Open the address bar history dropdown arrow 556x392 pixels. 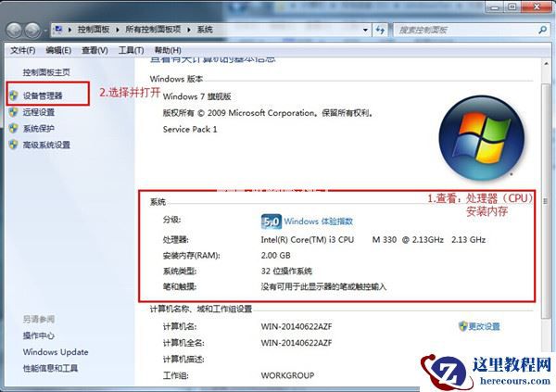pyautogui.click(x=365, y=30)
